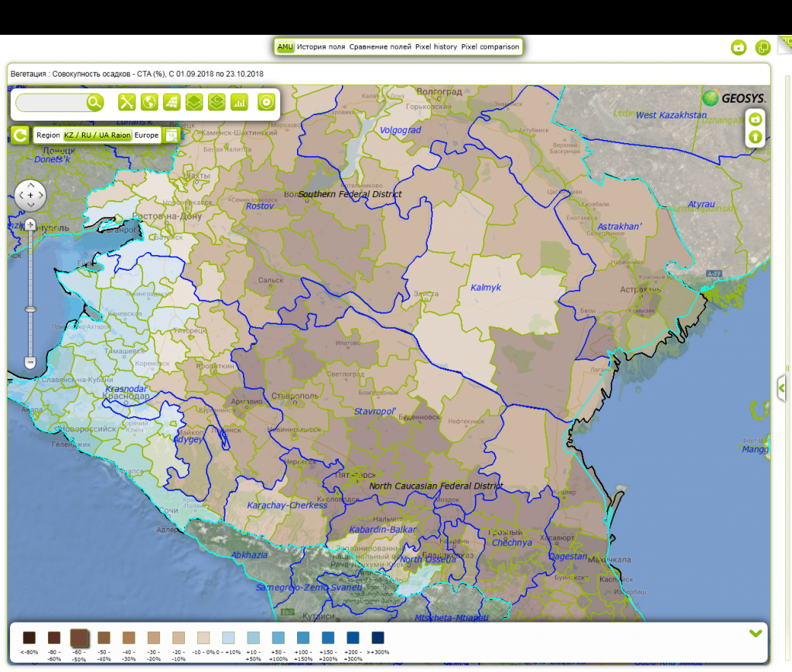
Task: Open the wrench and screwdriver tools icon
Action: pos(127,103)
